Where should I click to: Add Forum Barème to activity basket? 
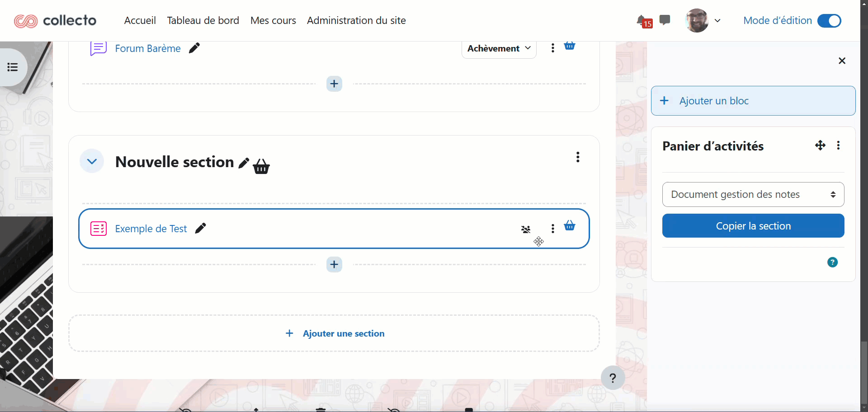pos(570,46)
